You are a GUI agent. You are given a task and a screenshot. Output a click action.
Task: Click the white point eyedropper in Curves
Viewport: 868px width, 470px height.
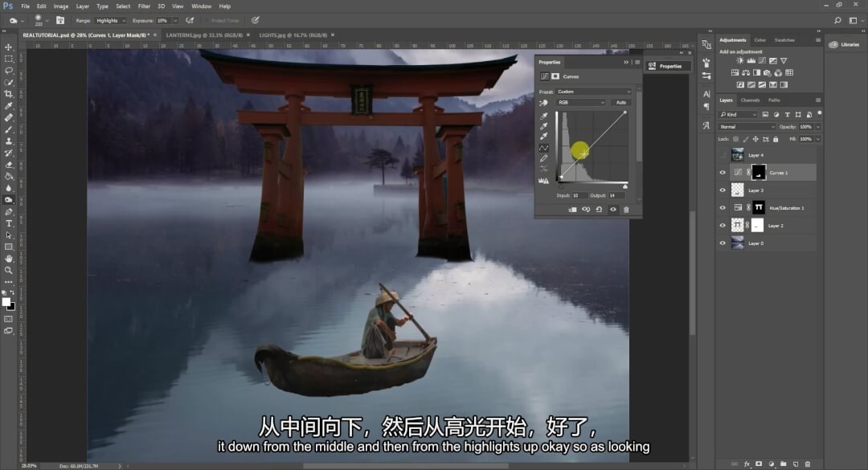[543, 137]
